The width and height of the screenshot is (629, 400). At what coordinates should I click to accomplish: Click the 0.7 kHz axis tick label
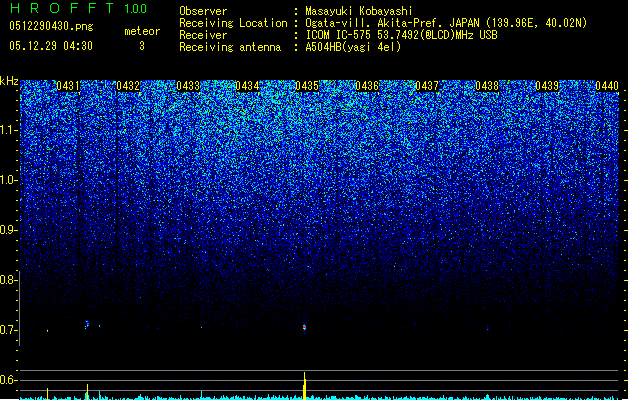click(7, 330)
